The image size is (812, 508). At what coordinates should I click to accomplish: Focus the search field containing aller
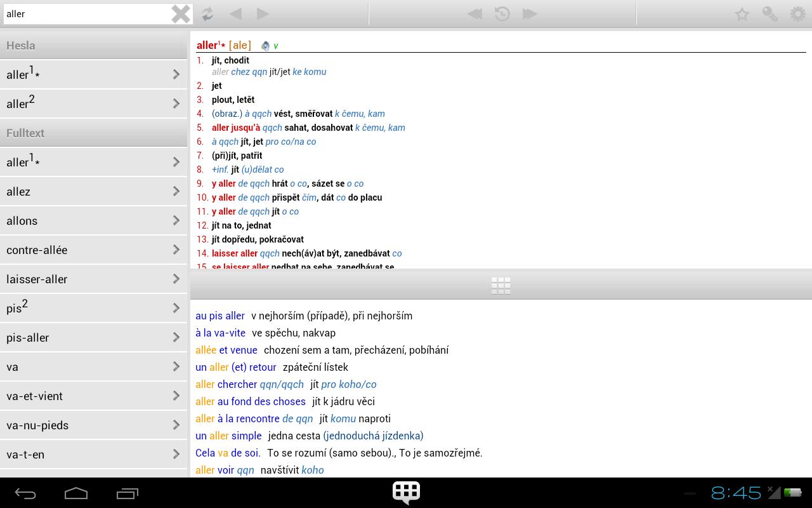click(x=88, y=13)
